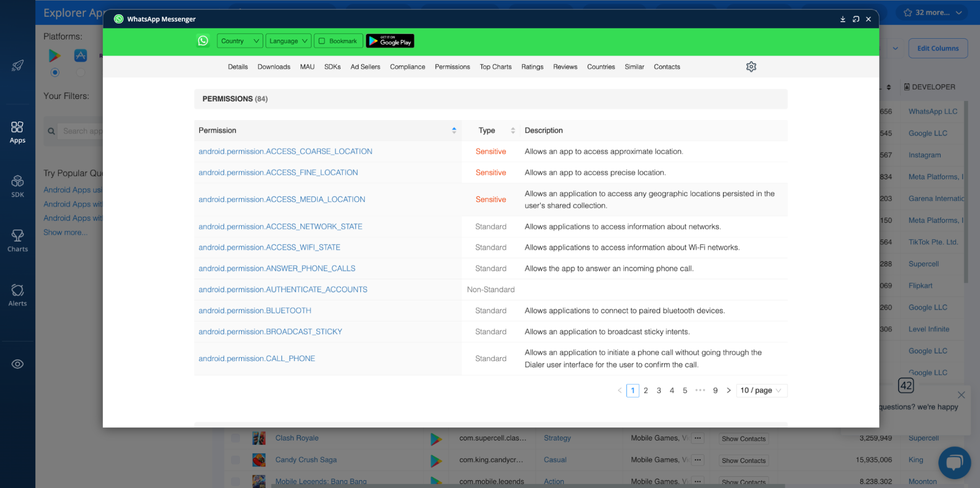The width and height of the screenshot is (980, 488).
Task: Open Alerts from the sidebar
Action: point(18,295)
